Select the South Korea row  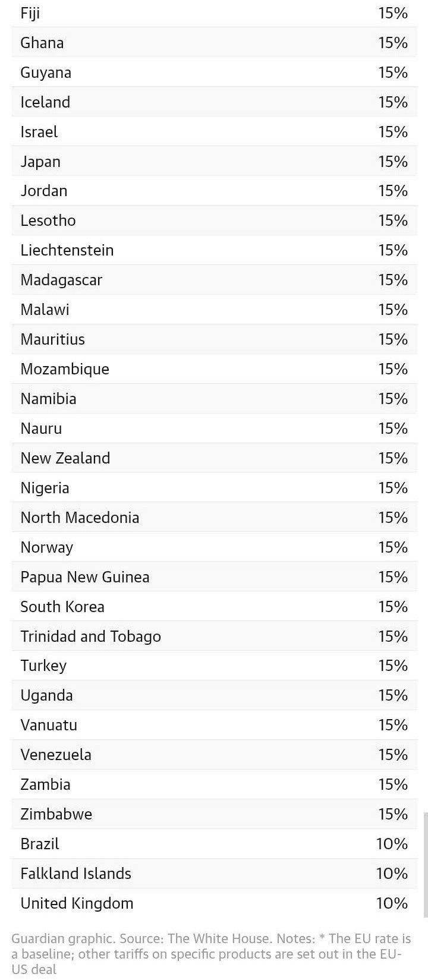click(x=214, y=607)
